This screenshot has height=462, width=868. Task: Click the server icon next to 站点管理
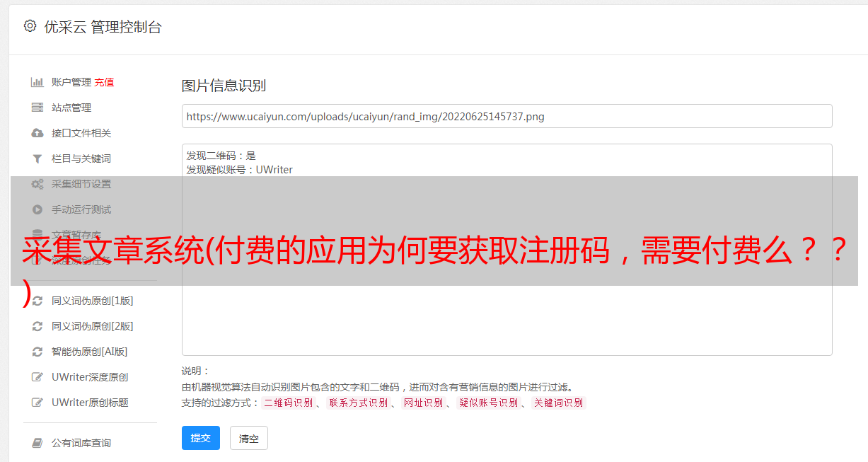tap(37, 108)
